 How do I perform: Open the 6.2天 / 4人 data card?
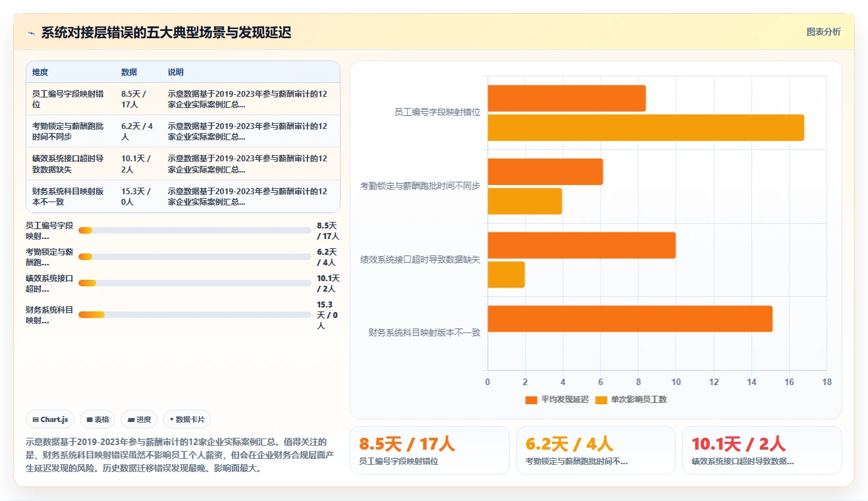(x=595, y=450)
